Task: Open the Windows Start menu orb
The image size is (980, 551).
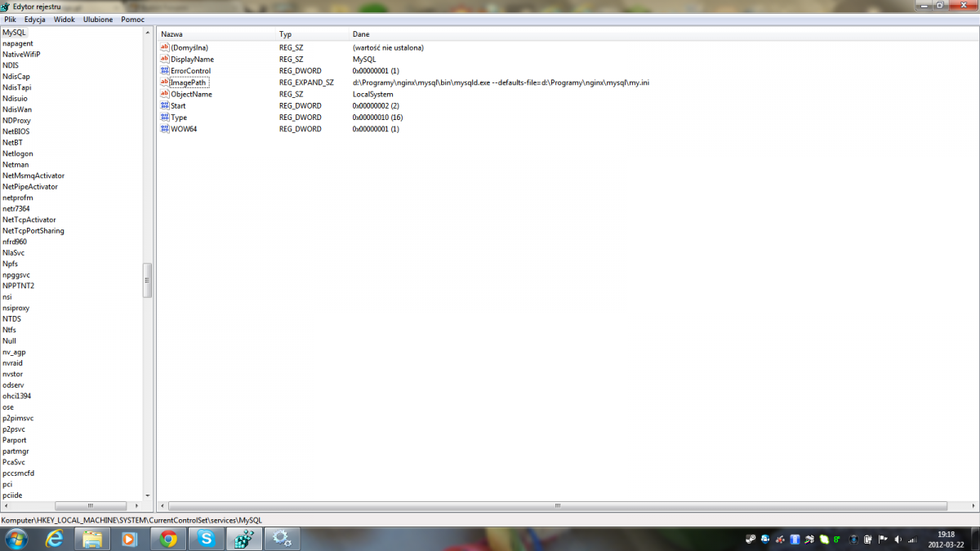Action: point(16,539)
